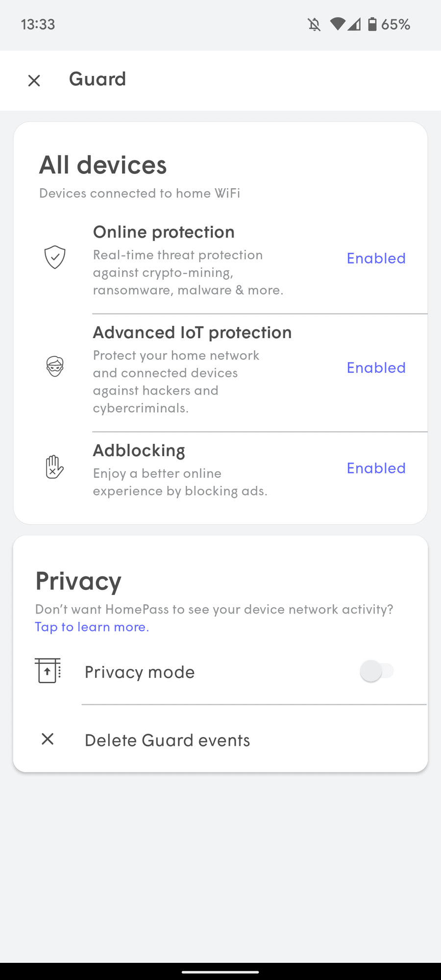Tap the Privacy mode icon
Screen dimensions: 441x980
pos(48,671)
